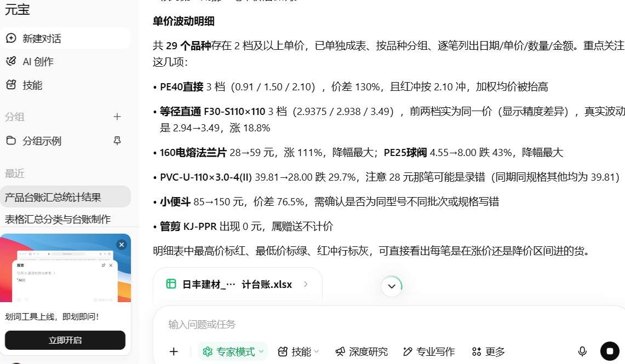This screenshot has height=364, width=625.
Task: Open 技能 in the sidebar
Action: (x=32, y=85)
